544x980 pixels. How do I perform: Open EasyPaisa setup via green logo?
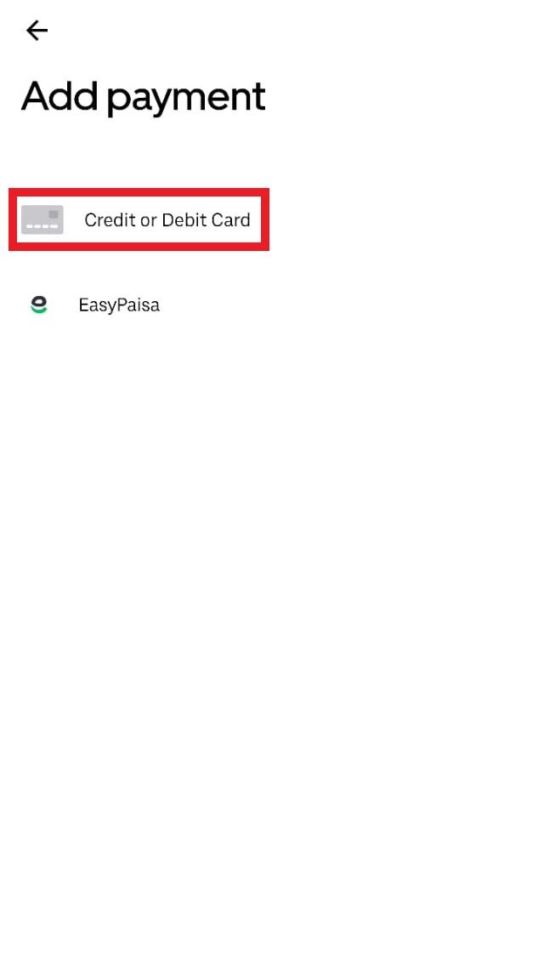pos(39,305)
